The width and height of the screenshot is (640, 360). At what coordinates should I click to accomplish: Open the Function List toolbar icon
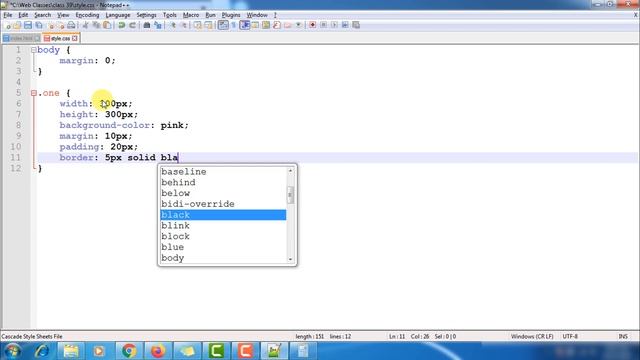(x=277, y=25)
